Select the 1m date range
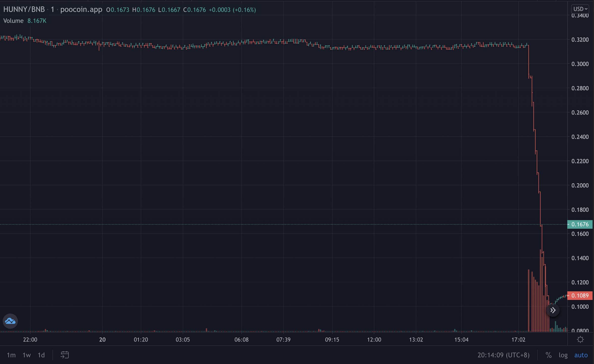 click(11, 355)
